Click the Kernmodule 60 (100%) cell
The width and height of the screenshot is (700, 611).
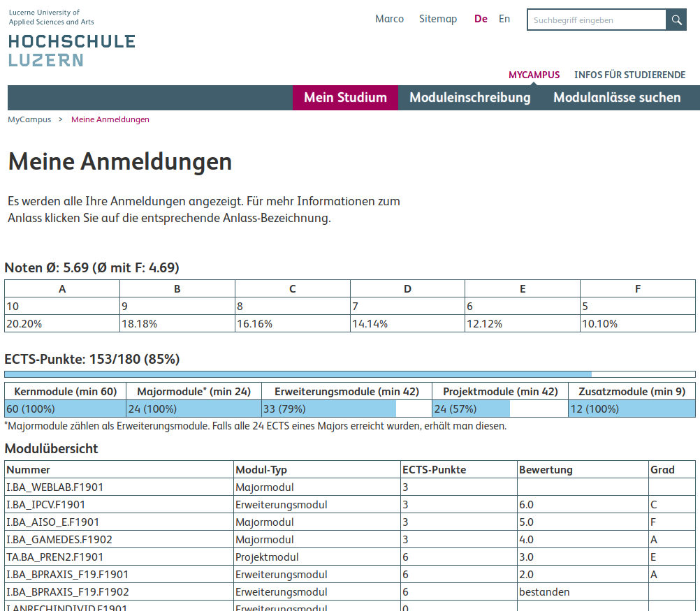click(65, 408)
